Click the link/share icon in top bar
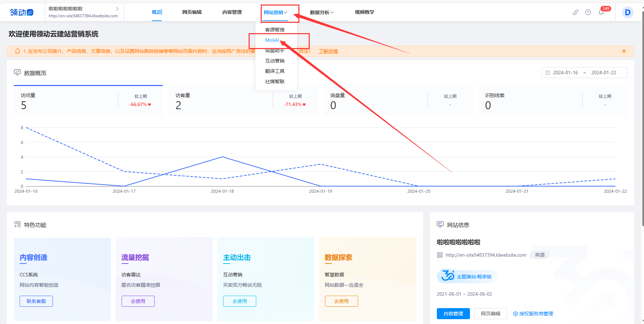The image size is (644, 324). [575, 12]
